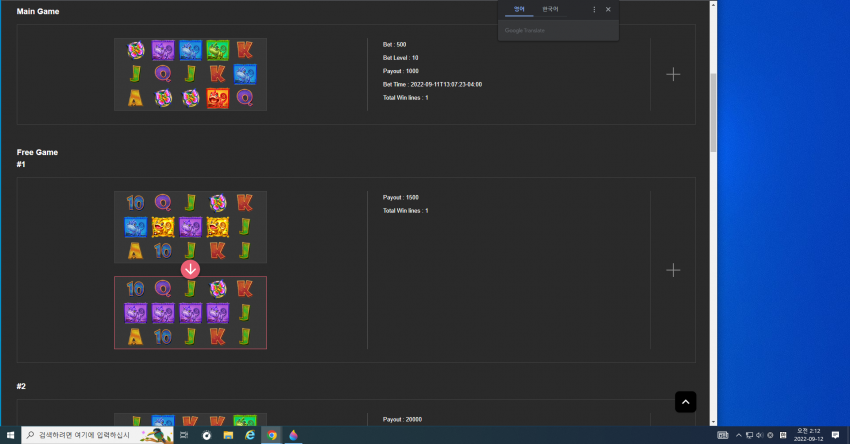Click the gold 'A' symbol in Main Game grid
850x444 pixels.
click(x=135, y=98)
